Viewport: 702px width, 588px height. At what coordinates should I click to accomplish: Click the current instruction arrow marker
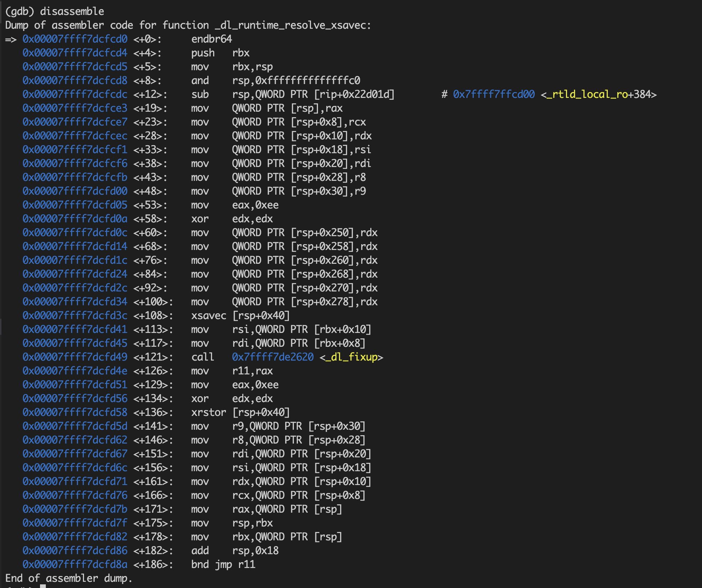(x=11, y=39)
